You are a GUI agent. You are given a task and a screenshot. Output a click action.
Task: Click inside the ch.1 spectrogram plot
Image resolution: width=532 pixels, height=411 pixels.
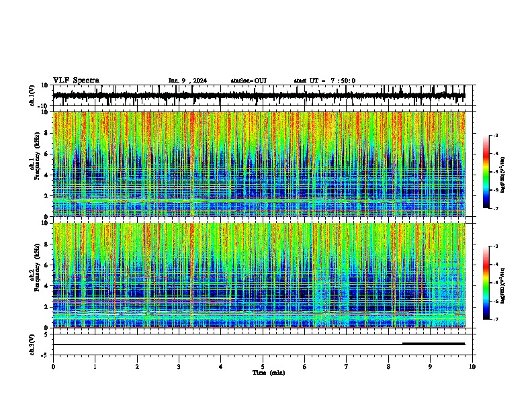pos(259,164)
